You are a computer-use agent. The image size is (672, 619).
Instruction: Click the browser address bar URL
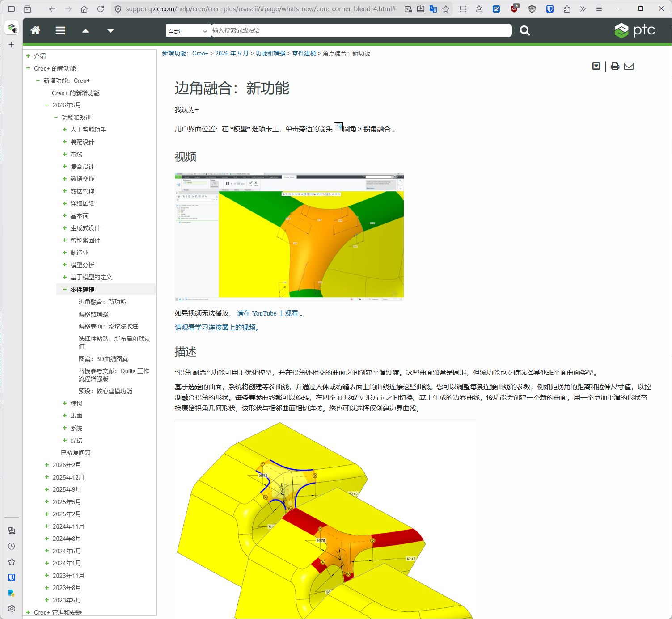[x=261, y=9]
